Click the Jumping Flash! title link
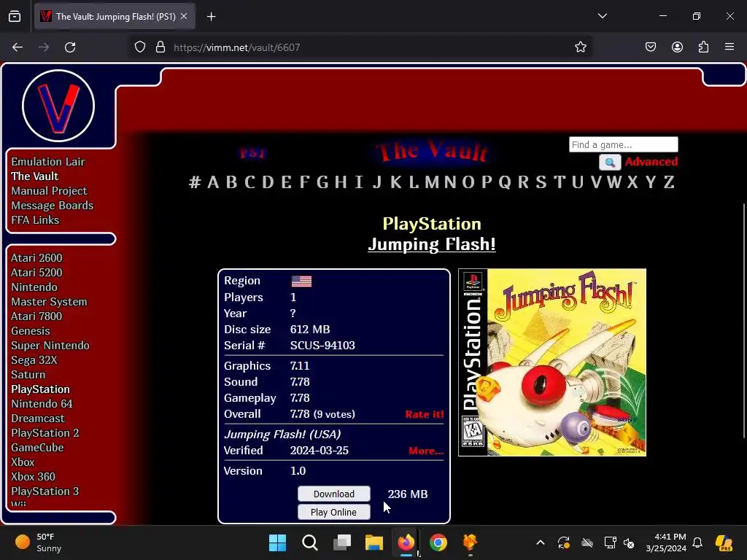This screenshot has height=560, width=747. pyautogui.click(x=432, y=244)
